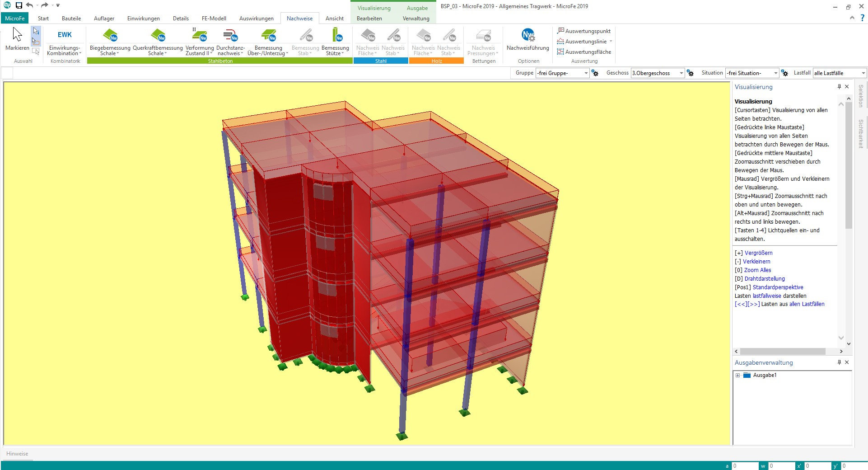868x470 pixels.
Task: Switch to the Start ribbon tab
Action: (x=43, y=19)
